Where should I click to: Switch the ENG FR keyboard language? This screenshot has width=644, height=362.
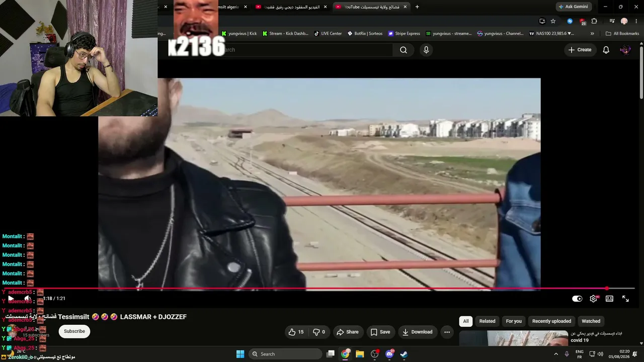(x=580, y=354)
